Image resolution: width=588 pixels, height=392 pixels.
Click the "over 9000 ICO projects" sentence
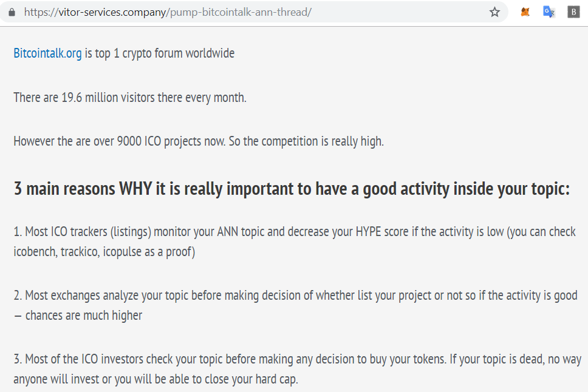tap(199, 141)
